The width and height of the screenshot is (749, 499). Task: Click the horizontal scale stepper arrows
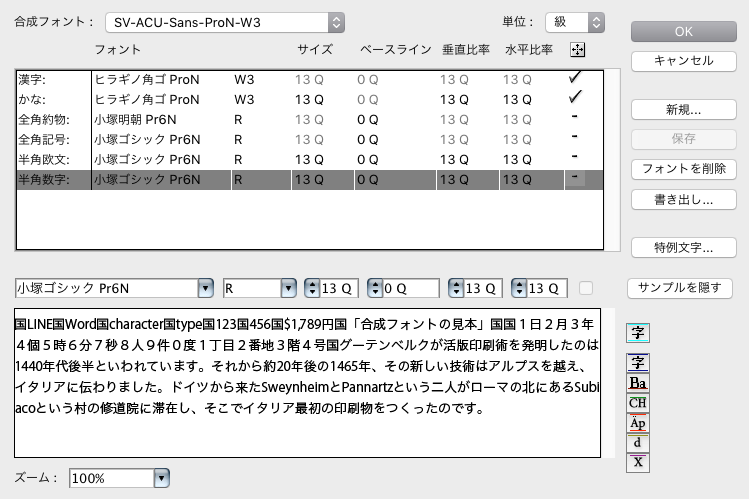pos(519,288)
